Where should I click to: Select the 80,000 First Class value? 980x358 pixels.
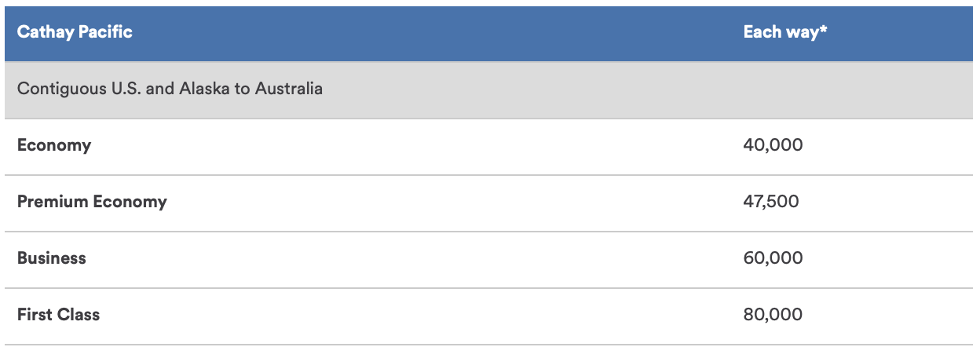[x=773, y=315]
